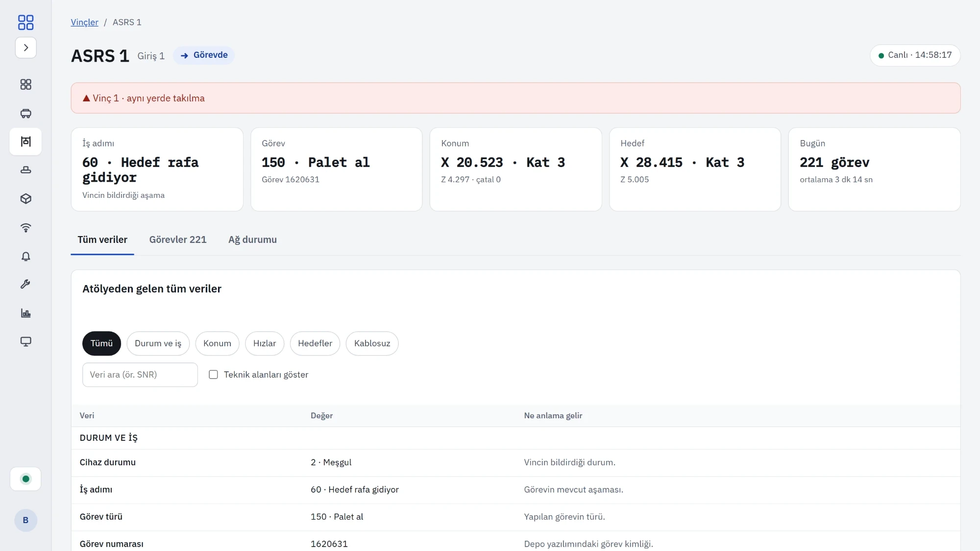The height and width of the screenshot is (551, 980).
Task: Switch to the Ağ durumu tab
Action: [252, 240]
